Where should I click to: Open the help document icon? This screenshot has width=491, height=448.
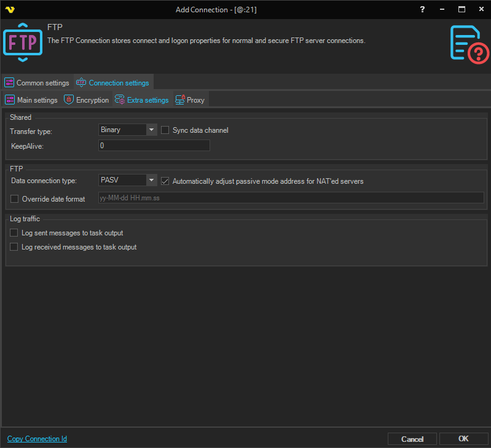pos(469,43)
